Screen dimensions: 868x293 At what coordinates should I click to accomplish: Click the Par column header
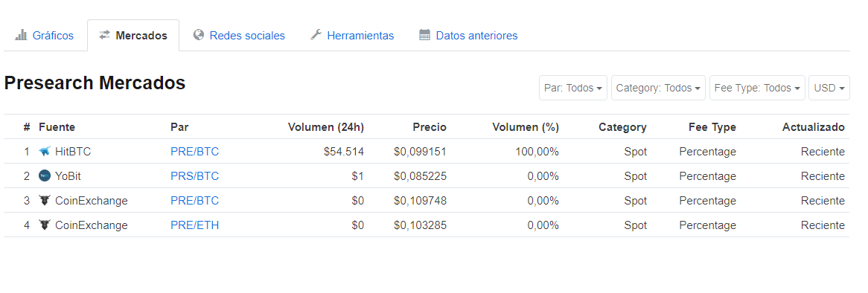(179, 127)
